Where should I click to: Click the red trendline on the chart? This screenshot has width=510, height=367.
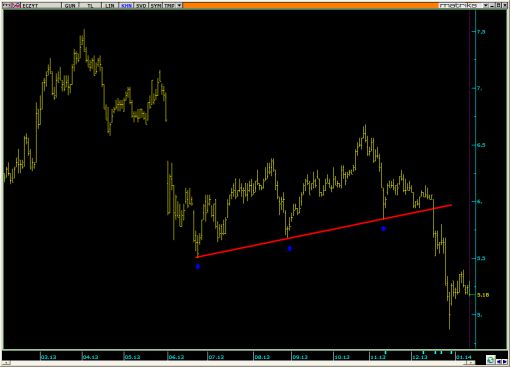coord(324,231)
